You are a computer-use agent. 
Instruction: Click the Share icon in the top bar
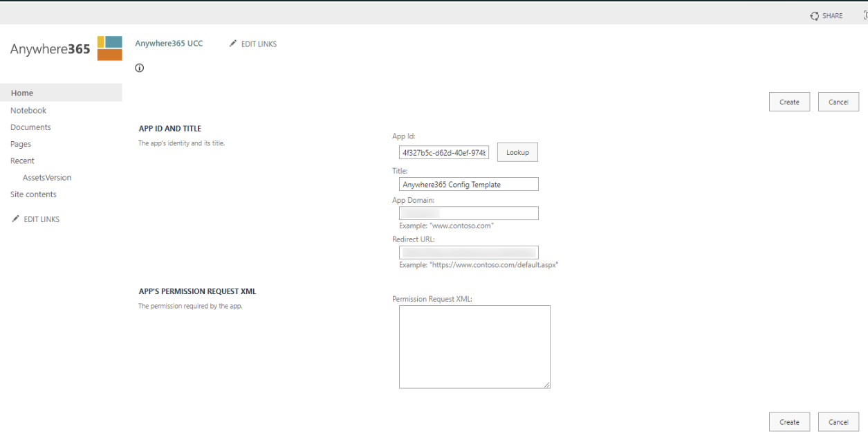tap(815, 15)
